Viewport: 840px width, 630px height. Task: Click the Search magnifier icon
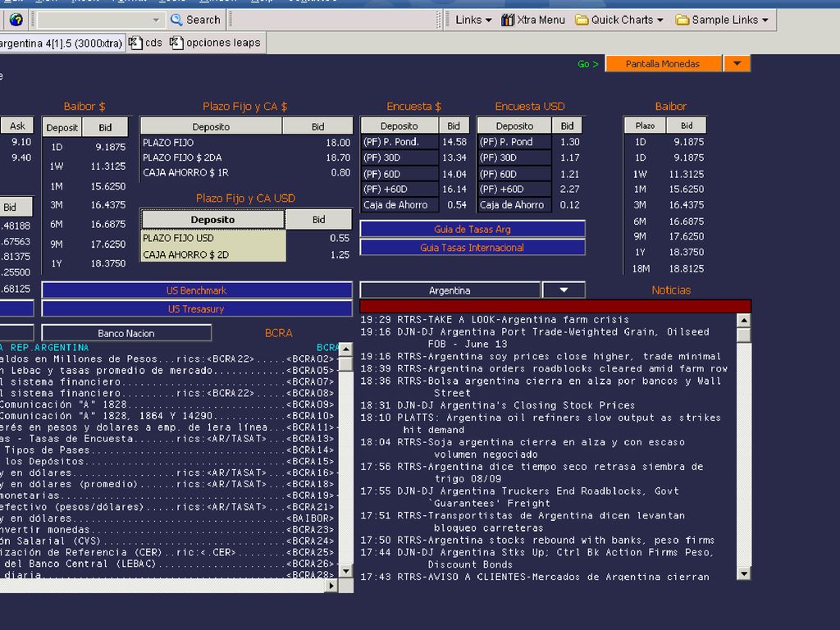point(176,20)
